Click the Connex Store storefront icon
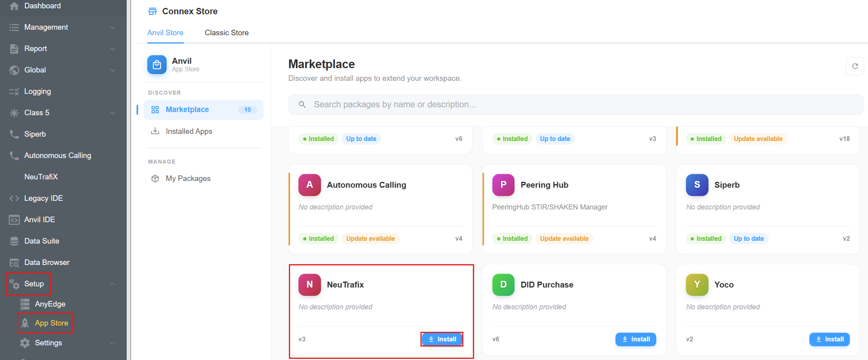868x360 pixels. point(152,11)
